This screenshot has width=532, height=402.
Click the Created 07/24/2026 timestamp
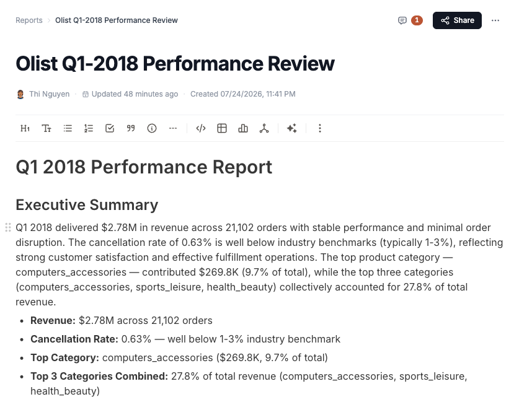242,94
